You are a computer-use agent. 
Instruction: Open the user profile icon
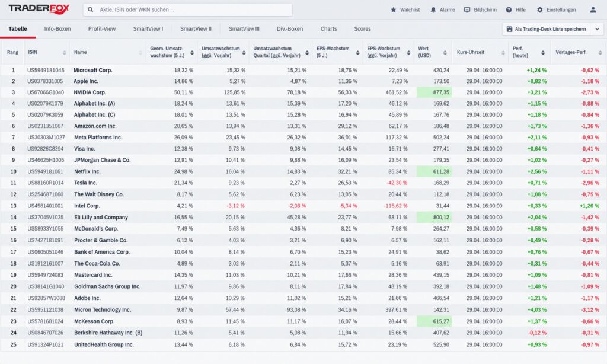593,9
